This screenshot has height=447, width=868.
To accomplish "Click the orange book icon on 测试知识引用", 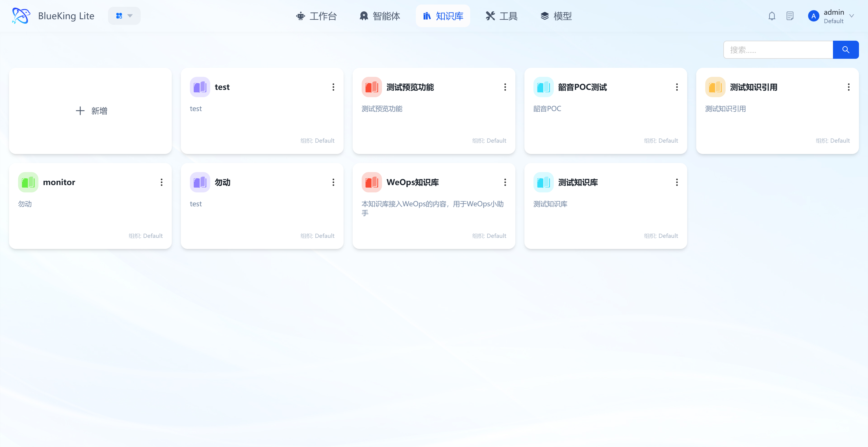I will point(715,87).
